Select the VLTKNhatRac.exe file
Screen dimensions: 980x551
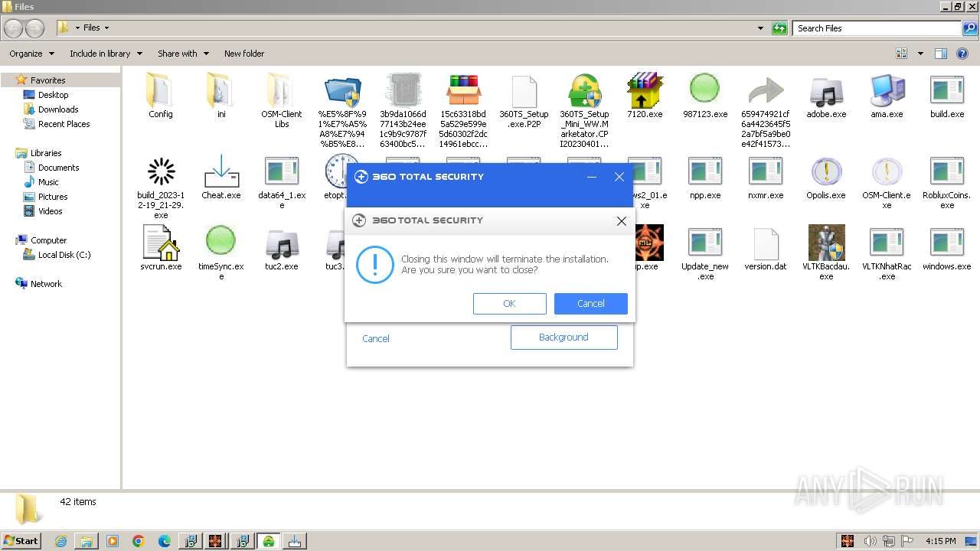[887, 253]
